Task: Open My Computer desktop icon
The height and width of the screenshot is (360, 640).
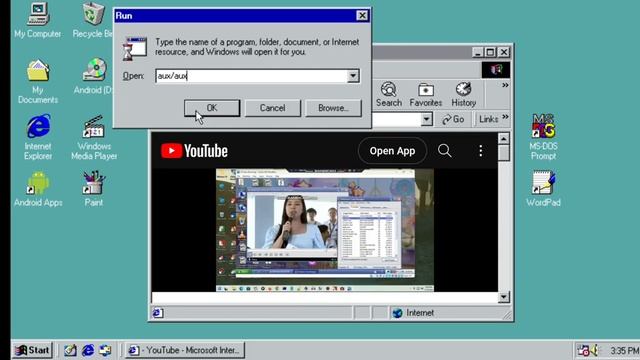Action: (x=38, y=20)
